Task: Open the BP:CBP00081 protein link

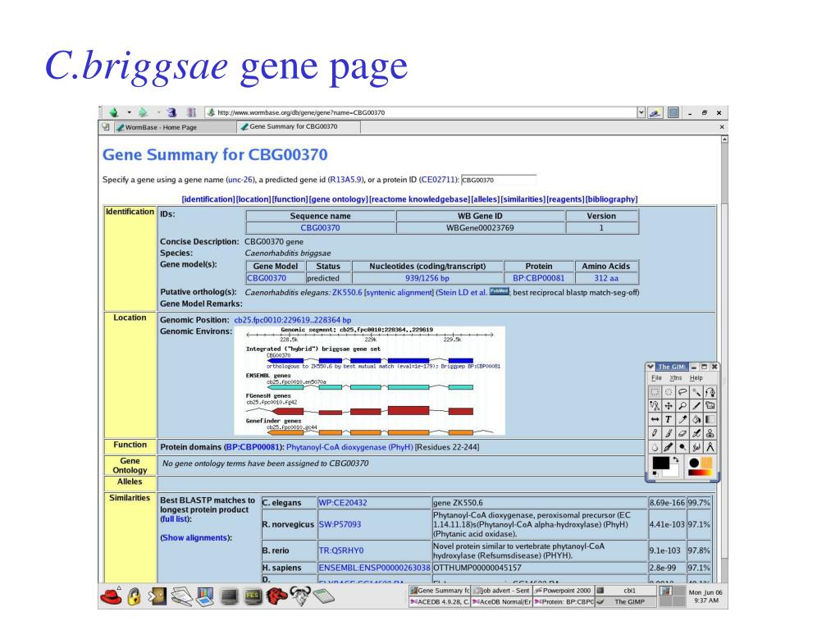Action: [538, 278]
